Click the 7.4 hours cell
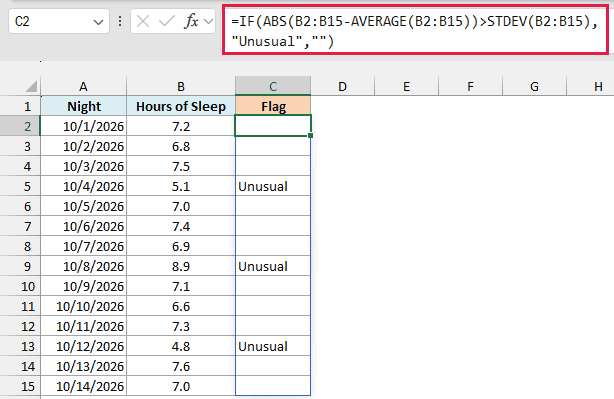Viewport: 614px width, 399px height. [x=181, y=226]
